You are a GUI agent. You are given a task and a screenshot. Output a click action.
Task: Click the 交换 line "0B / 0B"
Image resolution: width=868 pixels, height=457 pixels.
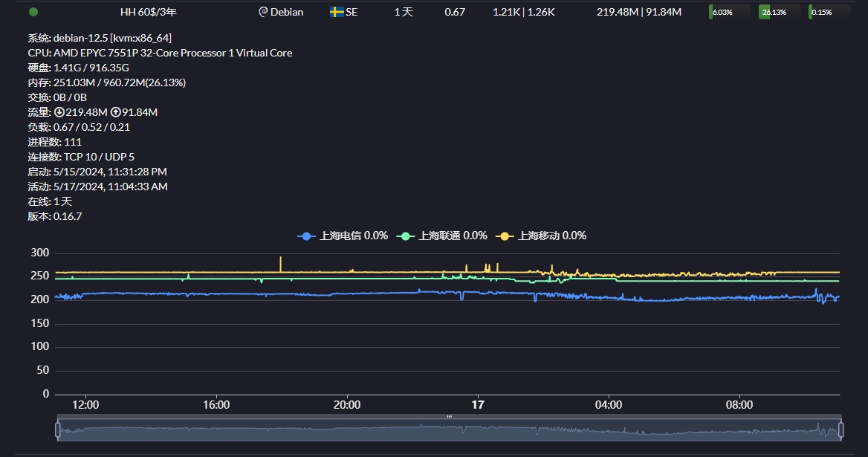point(57,98)
